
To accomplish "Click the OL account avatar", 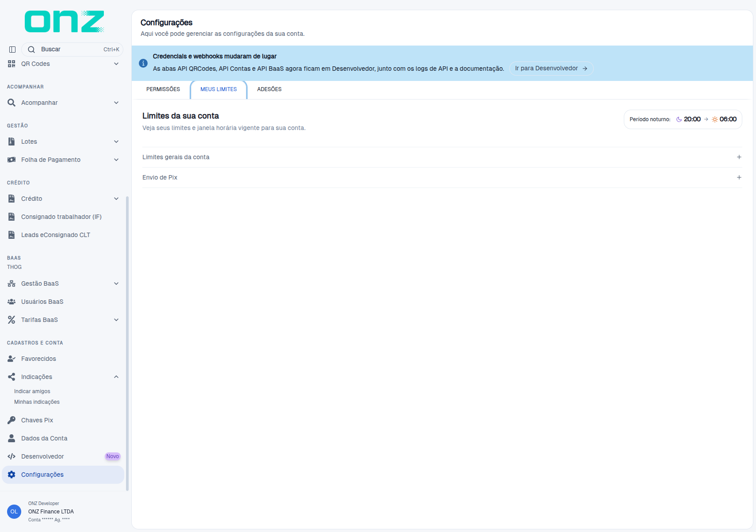I will (14, 512).
